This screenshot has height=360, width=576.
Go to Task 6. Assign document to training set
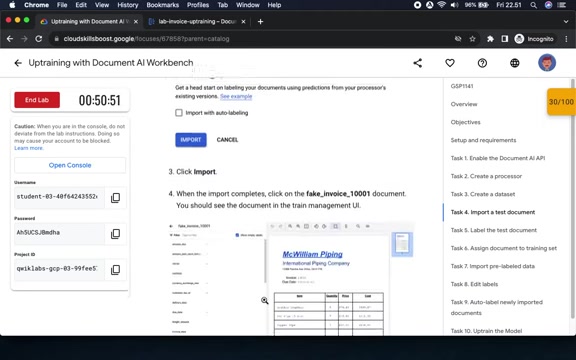(504, 248)
